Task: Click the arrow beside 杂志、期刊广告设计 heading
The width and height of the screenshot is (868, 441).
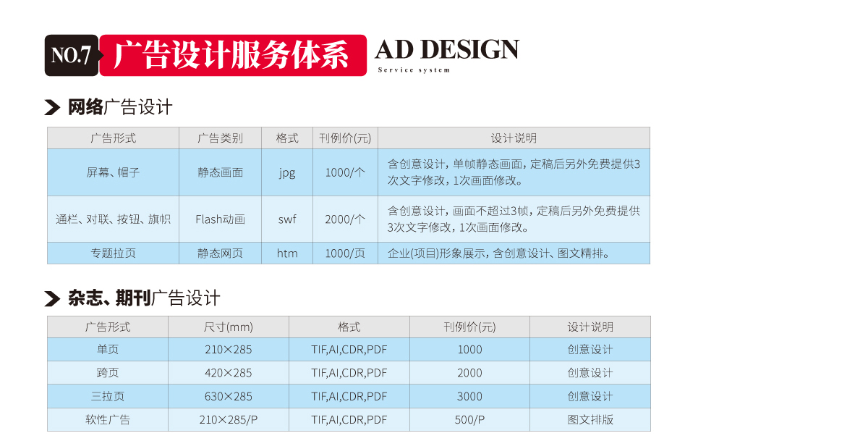Action: coord(52,298)
